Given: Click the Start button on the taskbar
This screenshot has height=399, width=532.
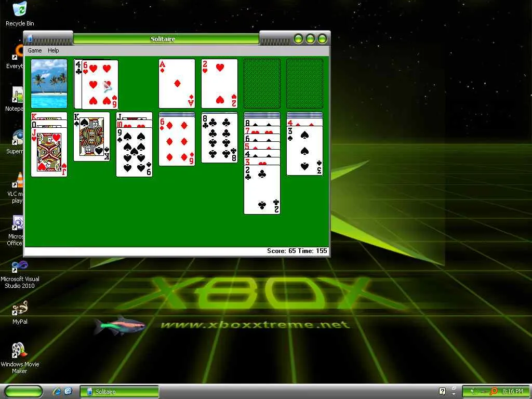Looking at the screenshot, I should (x=23, y=392).
